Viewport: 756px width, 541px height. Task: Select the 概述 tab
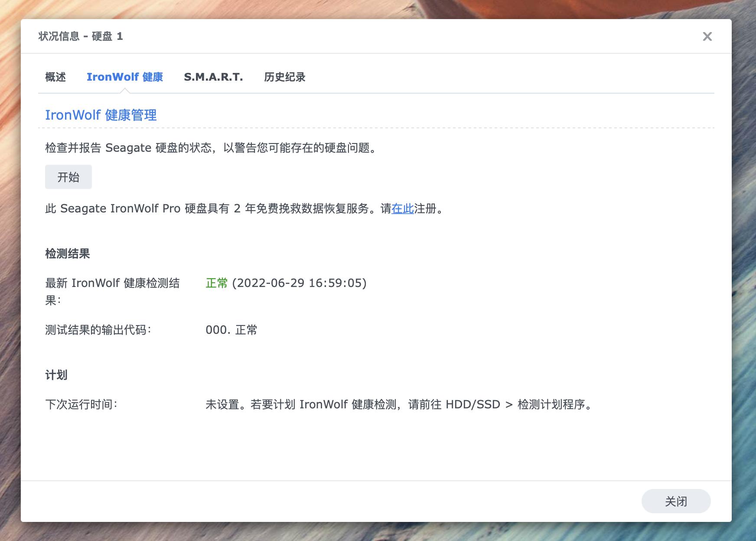tap(55, 77)
